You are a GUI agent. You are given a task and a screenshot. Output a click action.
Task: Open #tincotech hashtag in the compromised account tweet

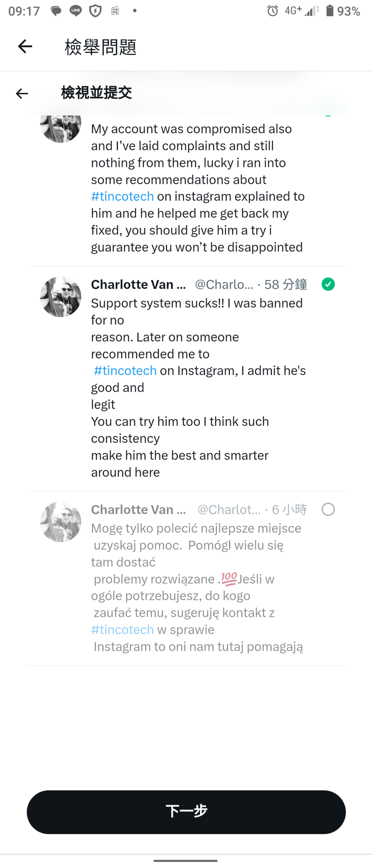[122, 196]
